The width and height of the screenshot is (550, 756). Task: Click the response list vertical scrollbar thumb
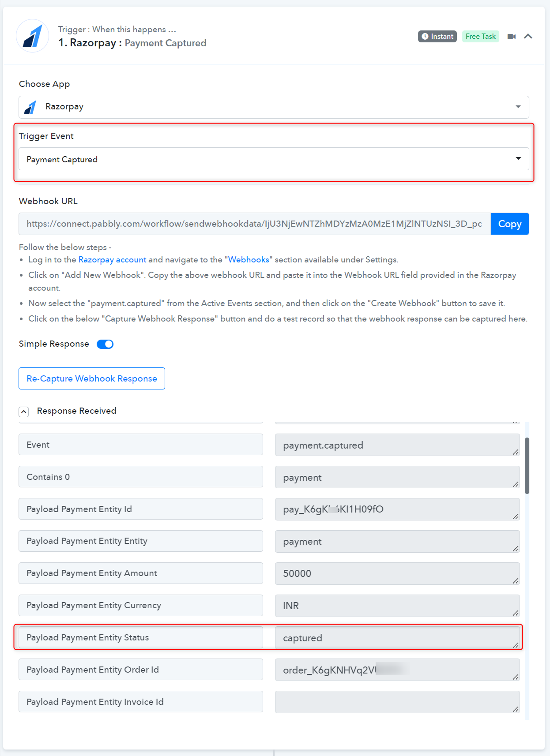527,466
